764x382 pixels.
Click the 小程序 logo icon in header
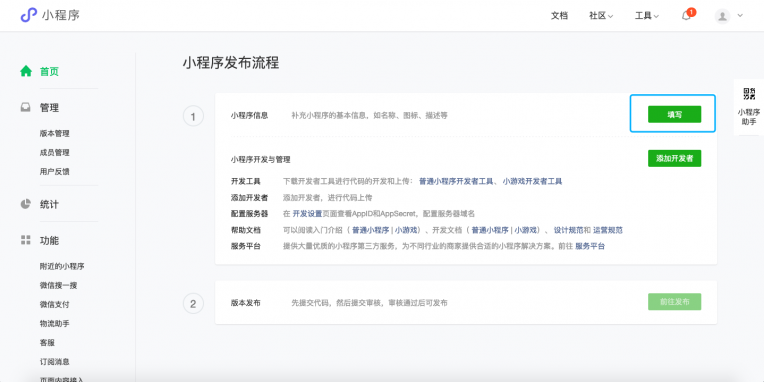(x=28, y=15)
